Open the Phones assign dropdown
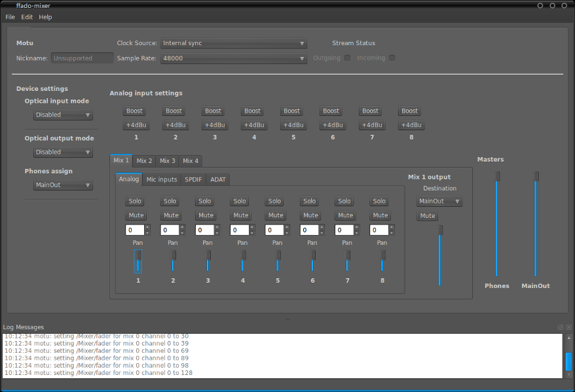The height and width of the screenshot is (392, 575). pos(63,185)
